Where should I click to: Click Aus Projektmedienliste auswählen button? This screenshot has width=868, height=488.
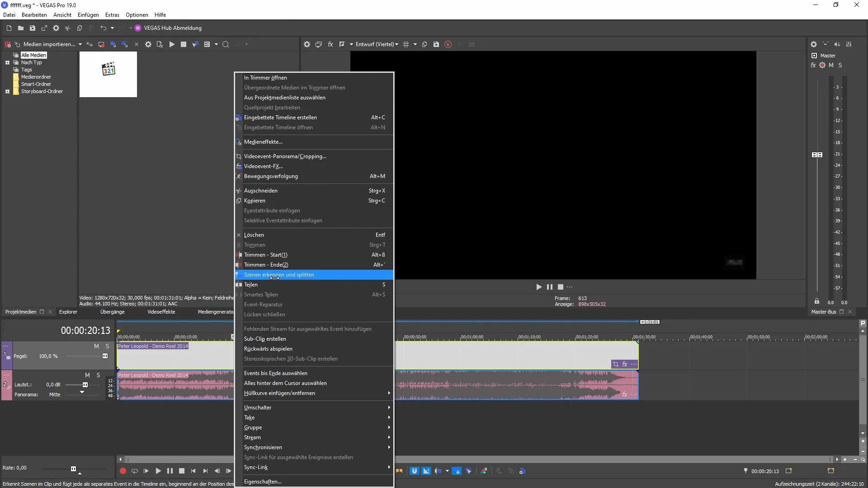tap(285, 97)
